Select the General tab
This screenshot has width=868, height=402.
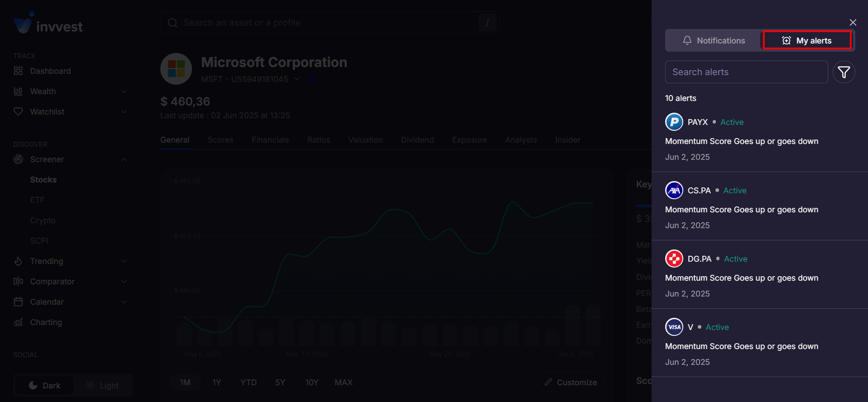(175, 140)
